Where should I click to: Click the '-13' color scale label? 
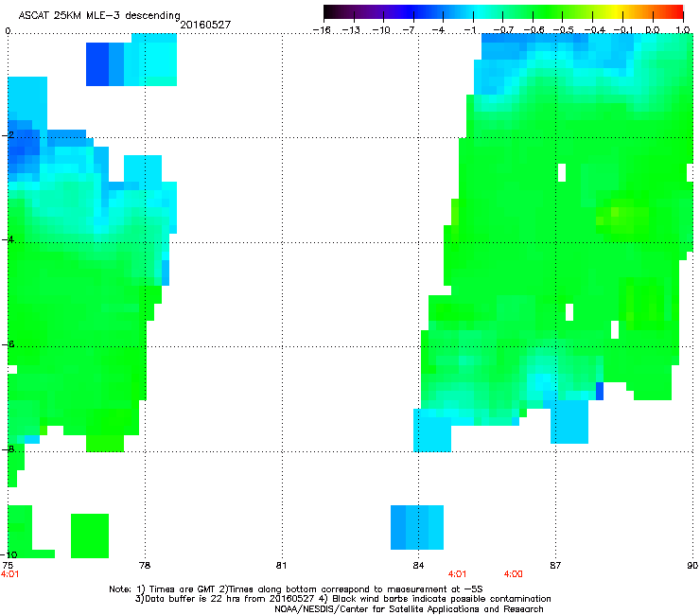click(x=351, y=30)
